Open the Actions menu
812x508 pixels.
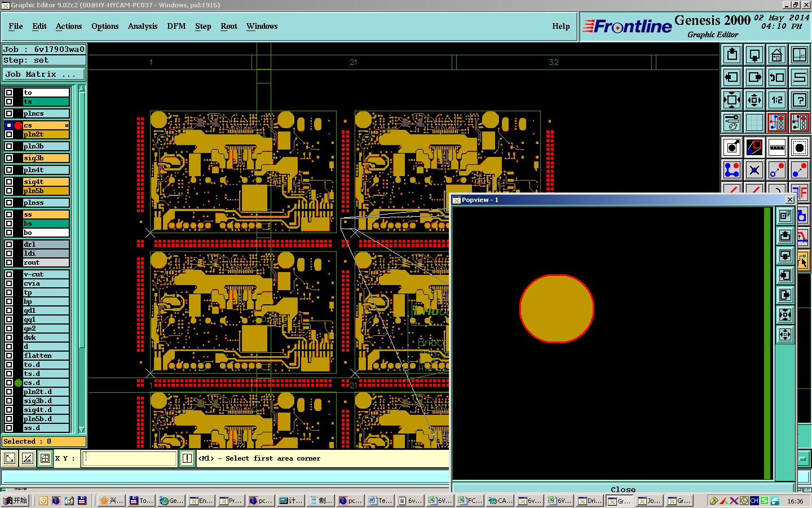click(69, 26)
